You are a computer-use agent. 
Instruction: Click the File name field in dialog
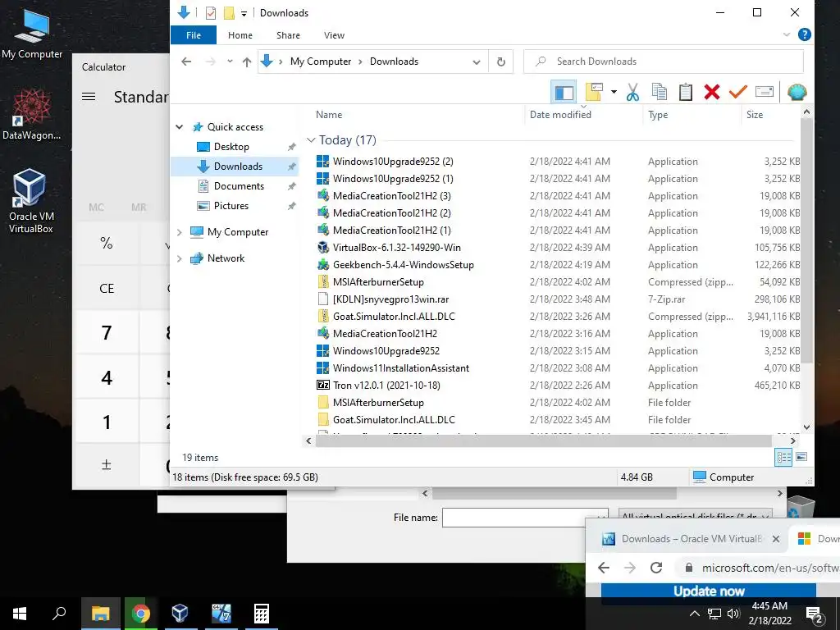[x=525, y=518]
